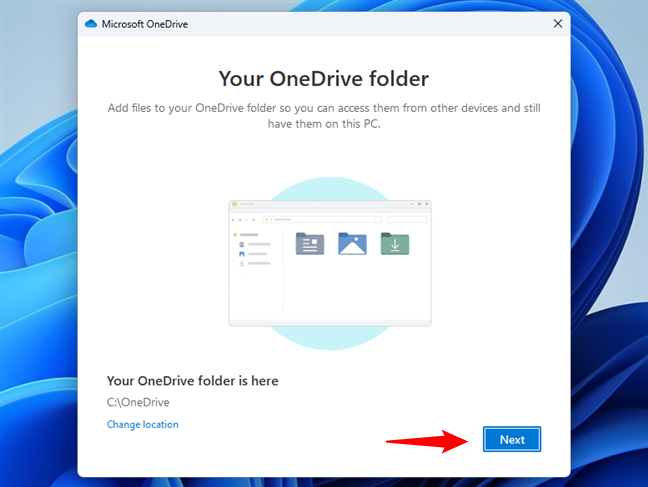Click the OneDrive cloud icon in title bar
Viewport: 648px width, 487px height.
(x=91, y=24)
